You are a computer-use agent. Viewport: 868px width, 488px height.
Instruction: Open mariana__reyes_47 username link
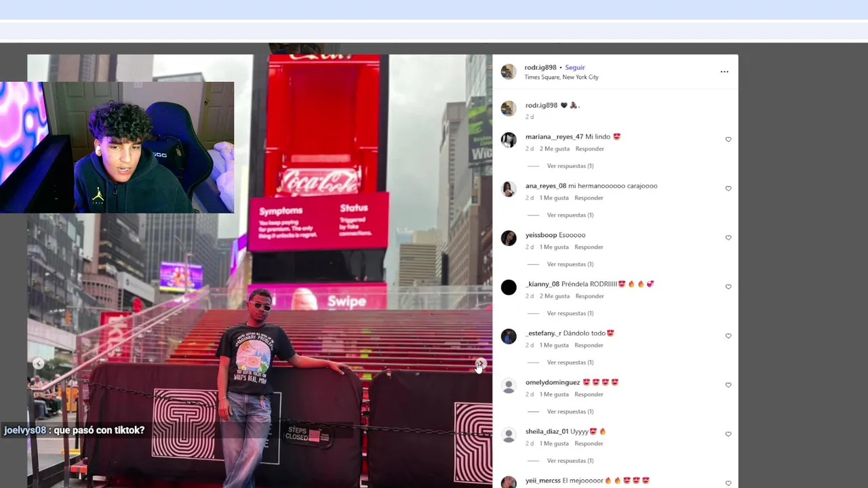coord(554,137)
